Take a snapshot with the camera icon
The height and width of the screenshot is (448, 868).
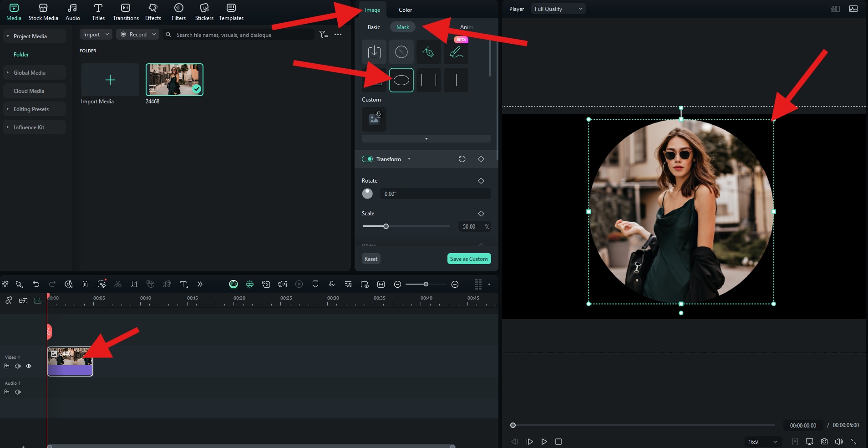(824, 442)
